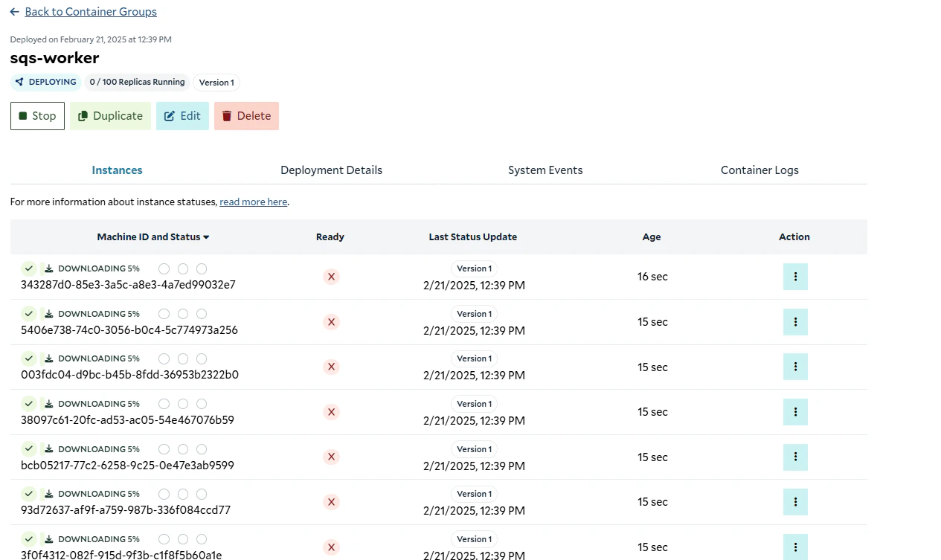
Task: Delete the sqs-worker container group
Action: tap(246, 116)
